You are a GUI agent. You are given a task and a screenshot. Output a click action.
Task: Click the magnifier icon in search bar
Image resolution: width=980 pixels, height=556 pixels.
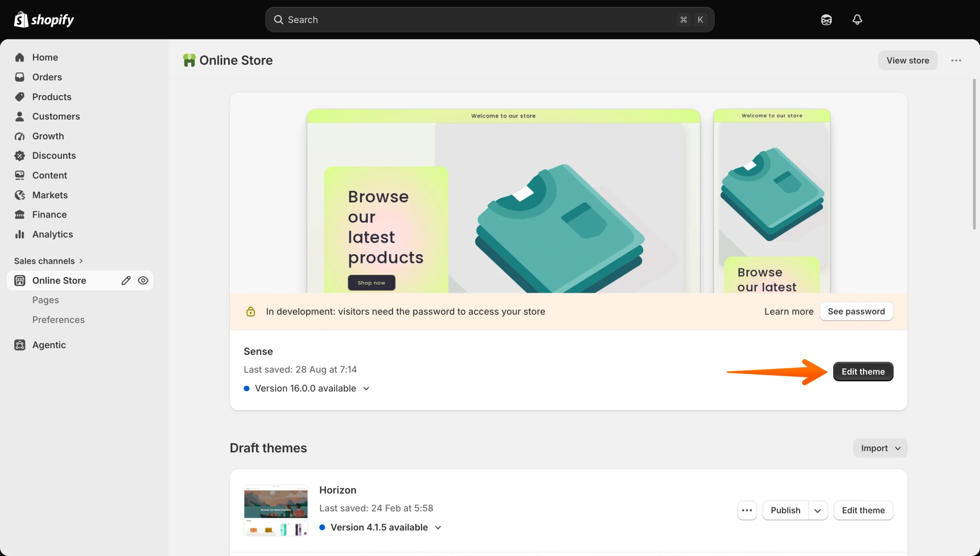tap(278, 20)
